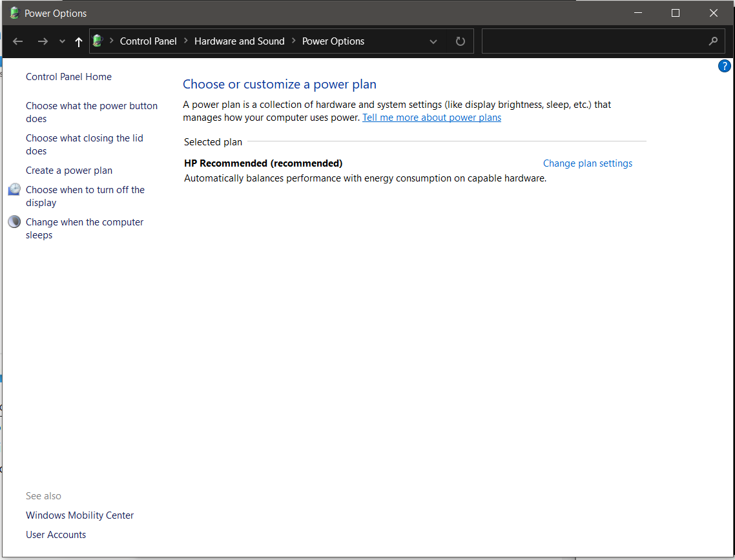735x560 pixels.
Task: Open User Accounts link
Action: point(56,535)
